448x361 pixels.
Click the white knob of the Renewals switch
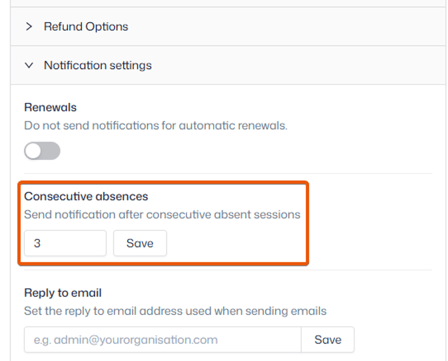coord(33,151)
